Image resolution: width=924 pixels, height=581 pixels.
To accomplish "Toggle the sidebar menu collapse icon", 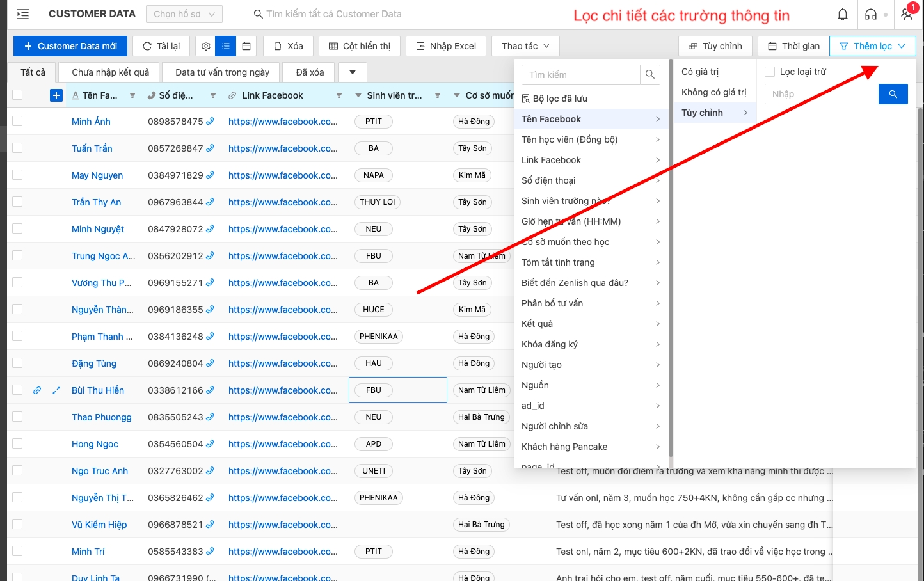I will (x=23, y=14).
